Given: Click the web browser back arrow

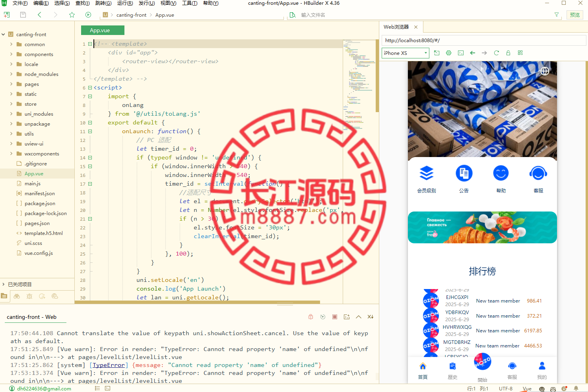Looking at the screenshot, I should [x=473, y=53].
